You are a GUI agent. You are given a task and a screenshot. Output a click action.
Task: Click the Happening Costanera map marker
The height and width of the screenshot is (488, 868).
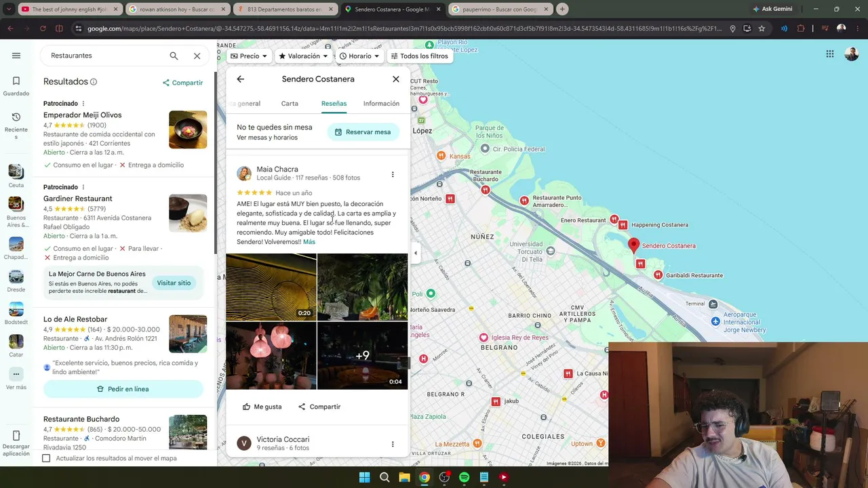point(623,225)
